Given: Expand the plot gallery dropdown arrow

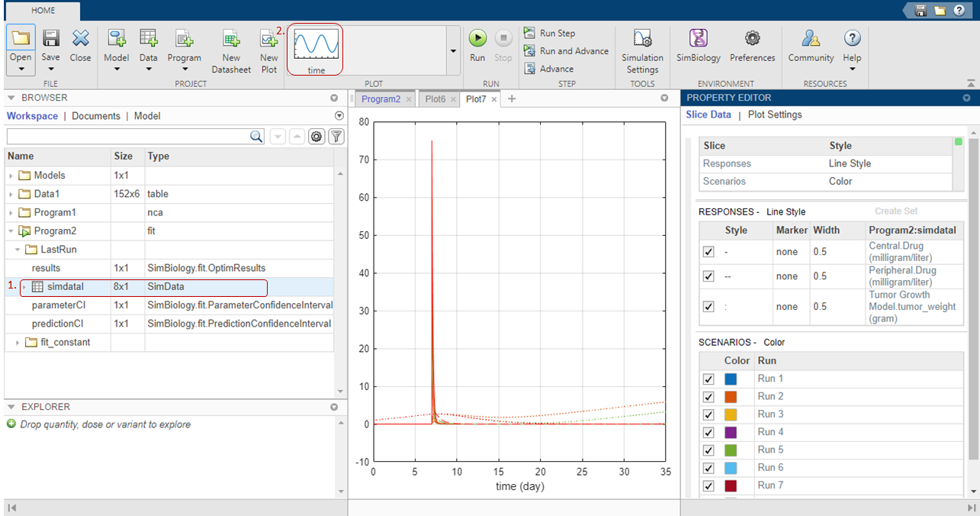Looking at the screenshot, I should pyautogui.click(x=453, y=51).
